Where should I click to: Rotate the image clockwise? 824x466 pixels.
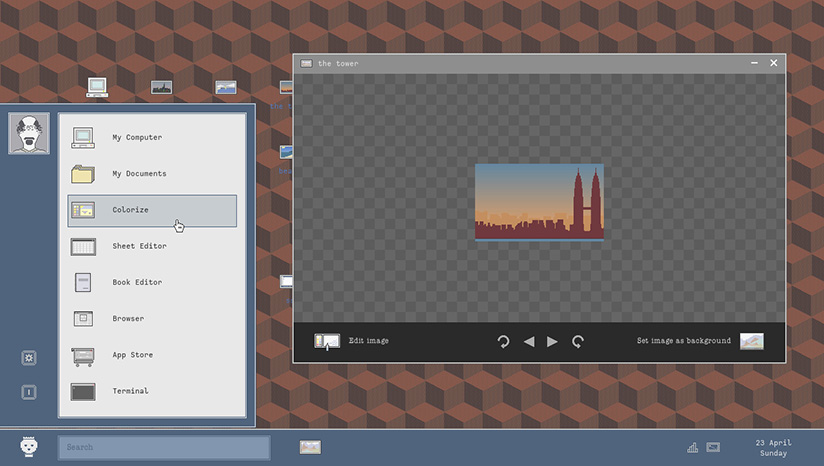pos(578,341)
